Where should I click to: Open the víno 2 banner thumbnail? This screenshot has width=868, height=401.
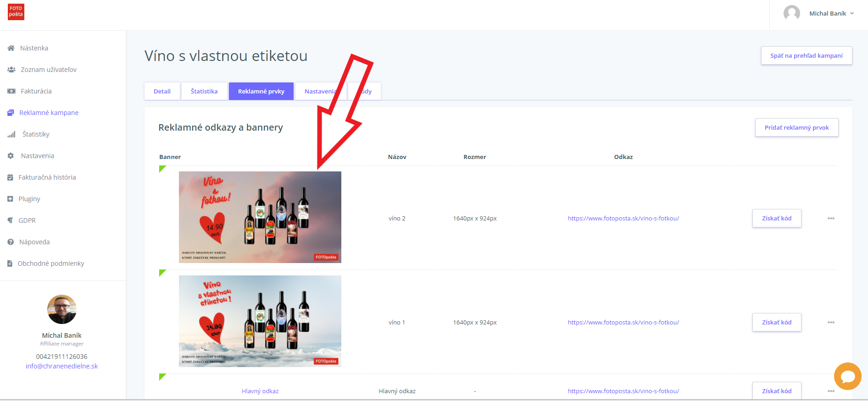(260, 217)
